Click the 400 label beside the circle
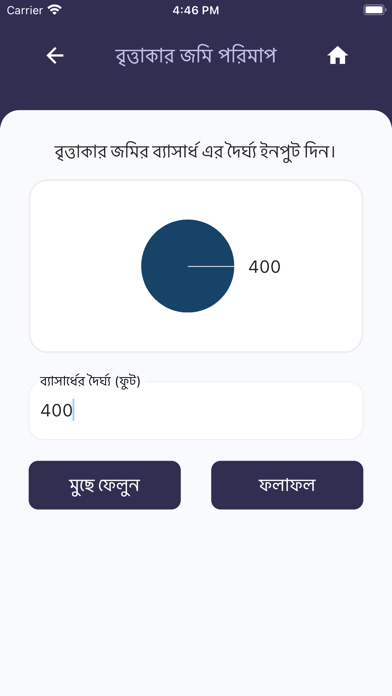 265,267
